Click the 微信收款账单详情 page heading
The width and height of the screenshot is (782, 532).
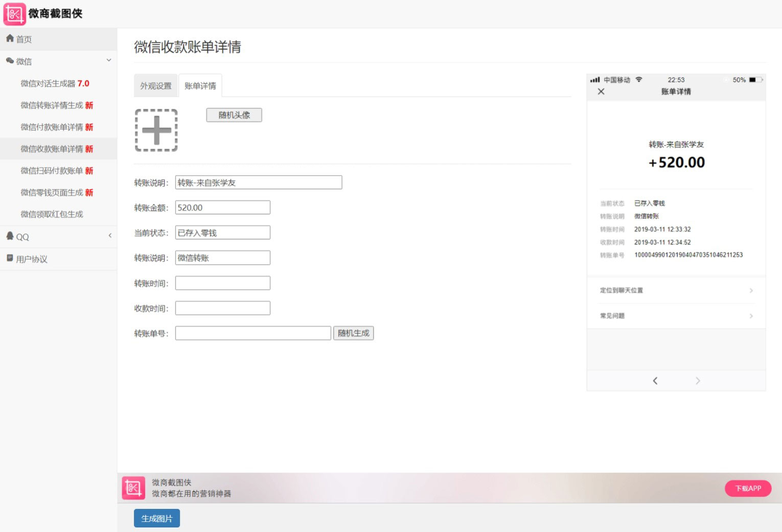188,47
